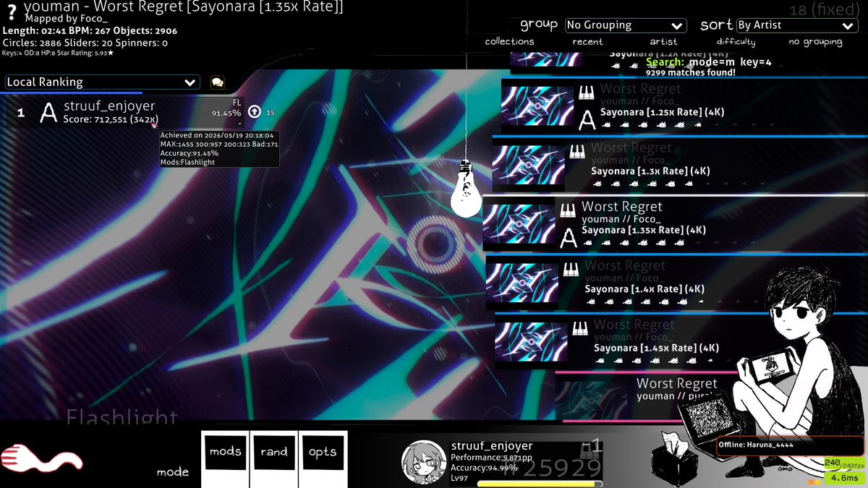Click the 4.6ms latency display
868x488 pixels.
[x=845, y=478]
